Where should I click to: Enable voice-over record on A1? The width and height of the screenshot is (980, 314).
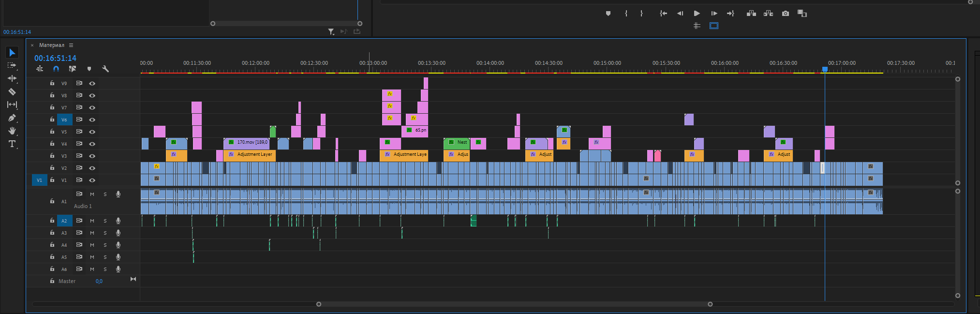pyautogui.click(x=118, y=194)
